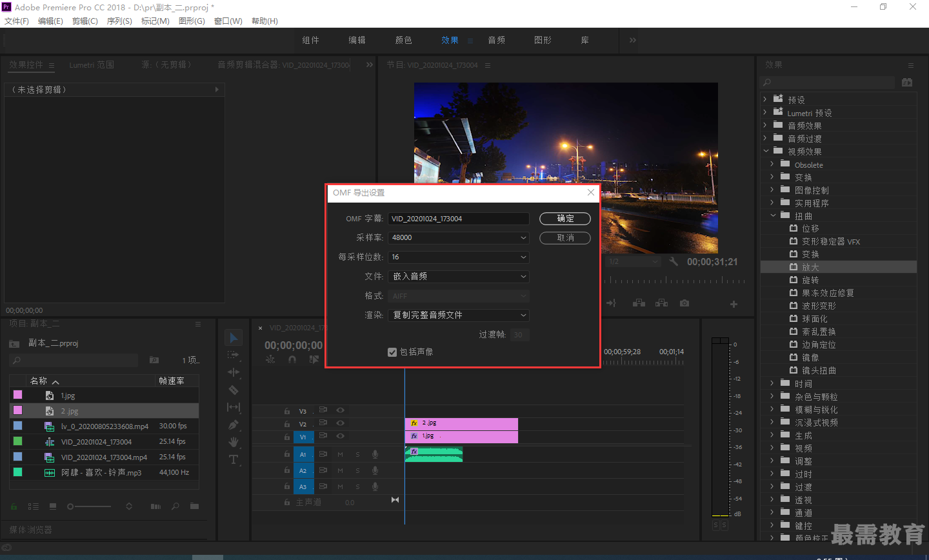Toggle V3 track visibility eye
Viewport: 929px width, 560px height.
pos(340,410)
